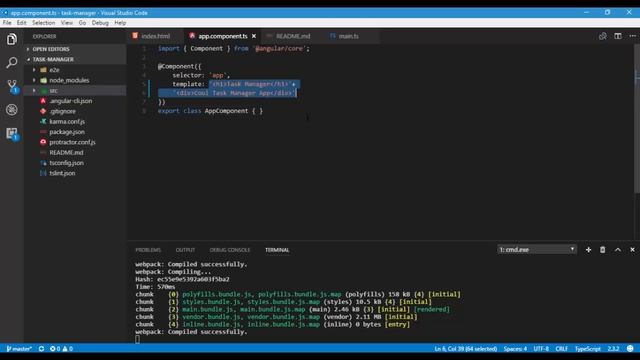Expand the e2e folder
640x360 pixels.
pyautogui.click(x=54, y=70)
